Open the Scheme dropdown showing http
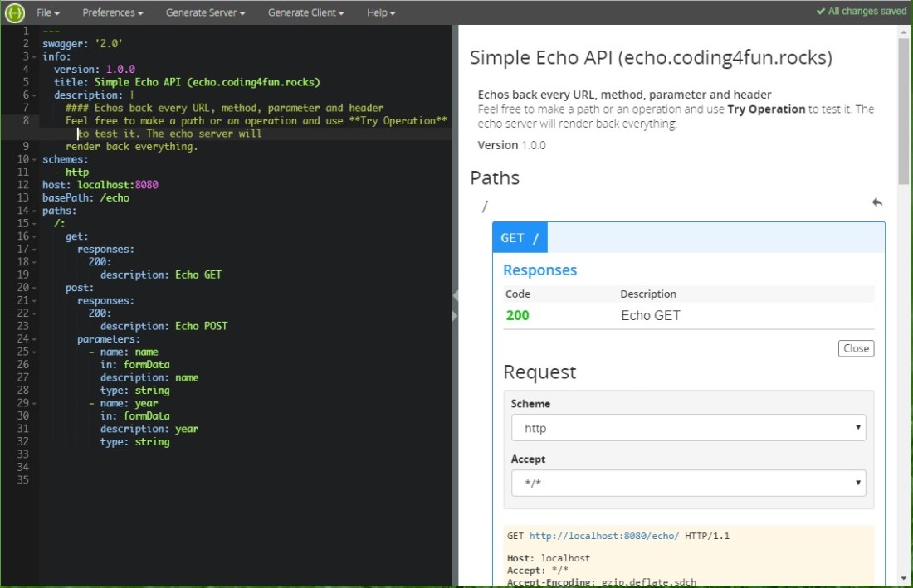 click(x=688, y=428)
